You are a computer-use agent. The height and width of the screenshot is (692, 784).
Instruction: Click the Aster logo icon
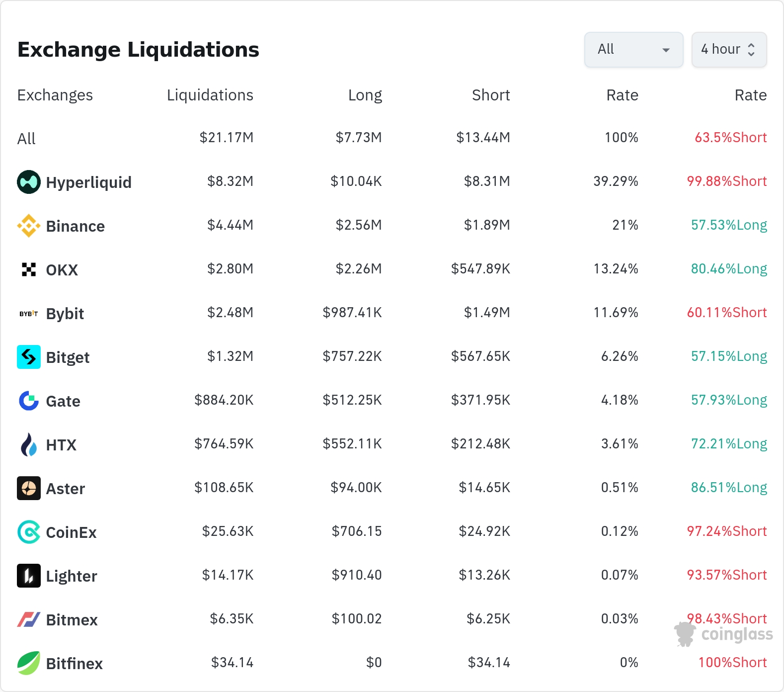[x=29, y=488]
